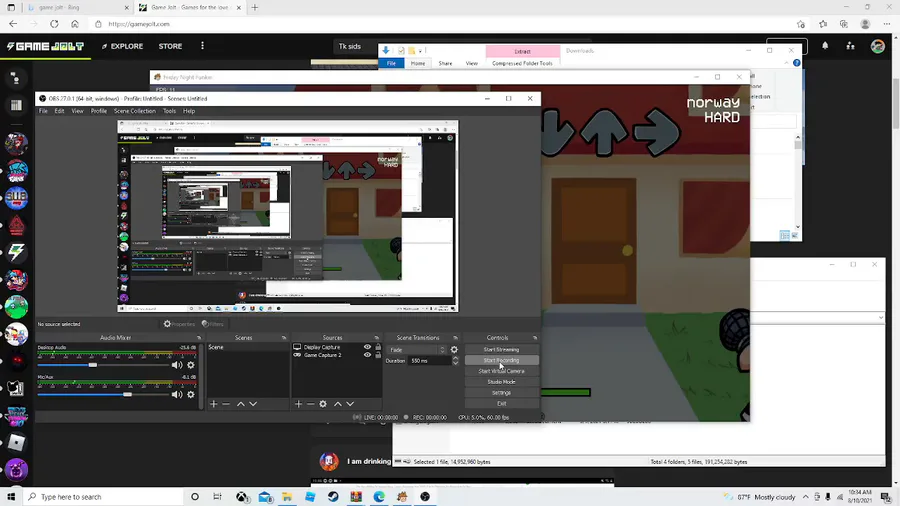Viewport: 900px width, 506px height.
Task: Add a new scene with the plus icon
Action: click(214, 404)
